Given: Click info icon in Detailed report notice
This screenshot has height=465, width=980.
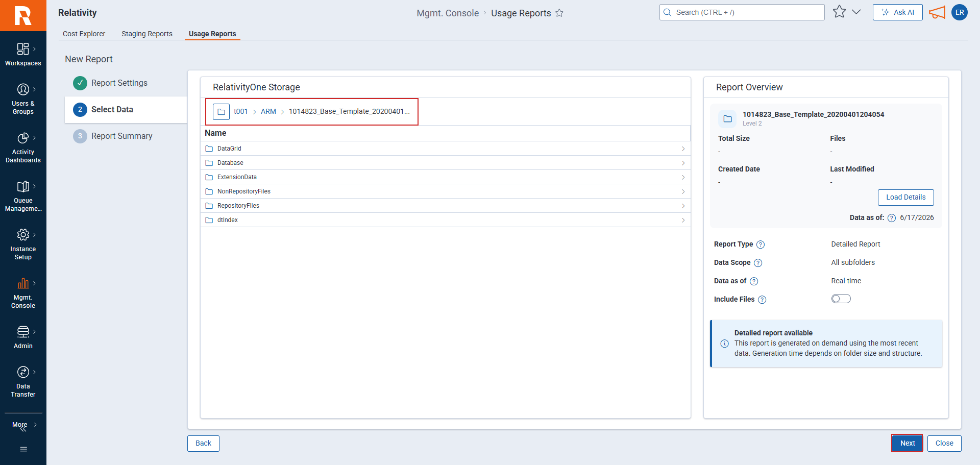Looking at the screenshot, I should click(724, 344).
